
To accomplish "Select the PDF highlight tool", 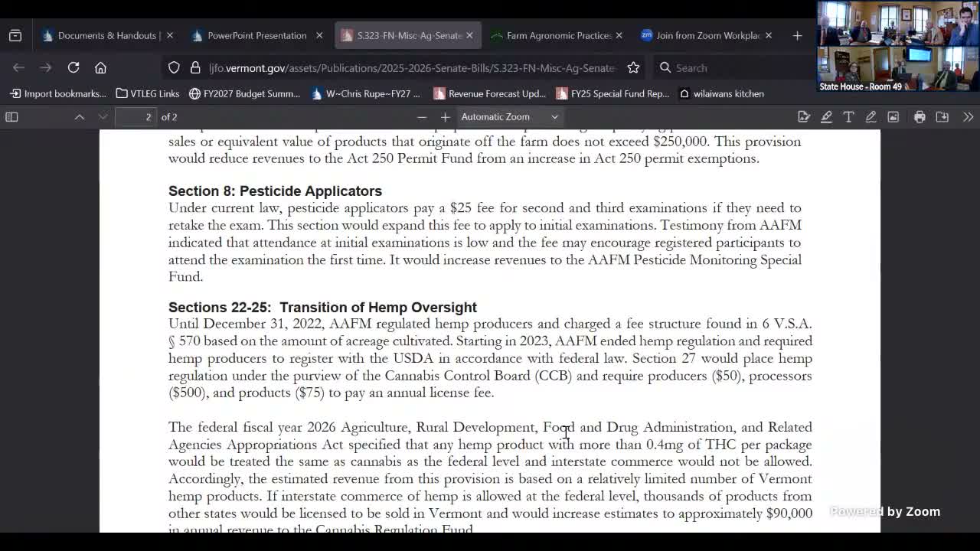I will coord(826,117).
